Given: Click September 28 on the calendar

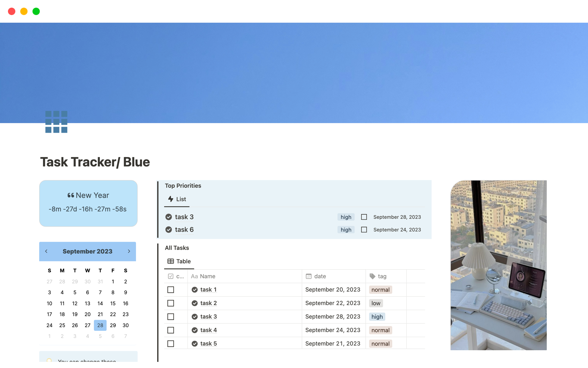Looking at the screenshot, I should point(100,325).
